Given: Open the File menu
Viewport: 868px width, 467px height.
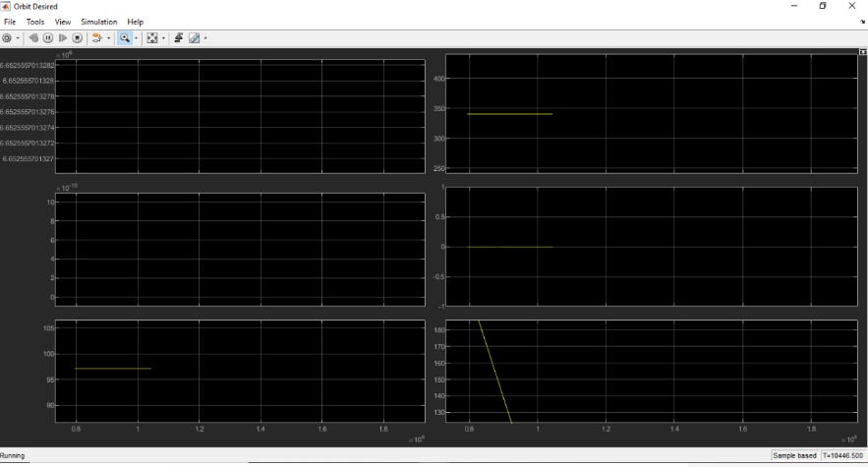Looking at the screenshot, I should pyautogui.click(x=10, y=22).
